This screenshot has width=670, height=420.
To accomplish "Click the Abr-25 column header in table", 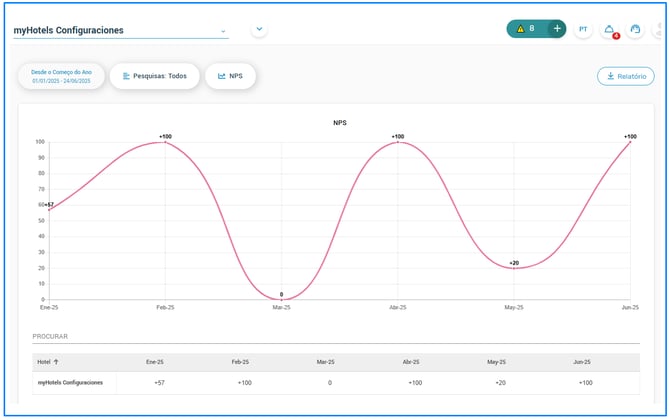I will coord(411,362).
